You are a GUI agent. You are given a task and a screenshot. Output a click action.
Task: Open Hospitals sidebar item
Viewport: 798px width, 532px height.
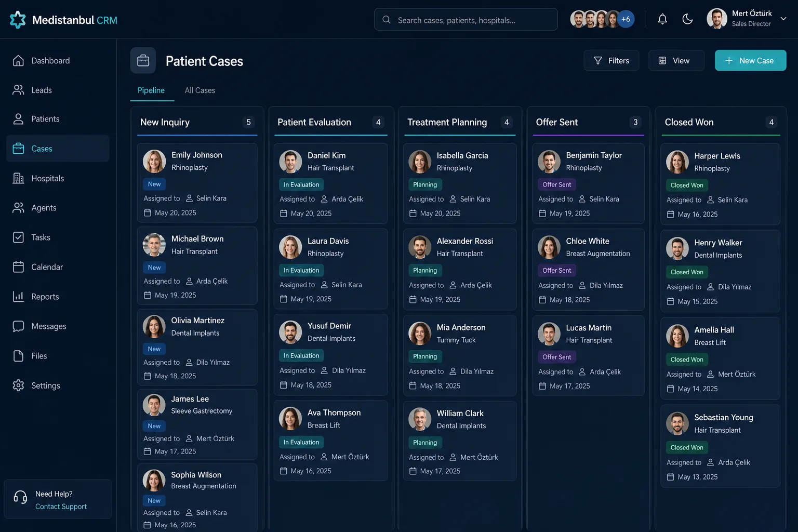coord(58,178)
